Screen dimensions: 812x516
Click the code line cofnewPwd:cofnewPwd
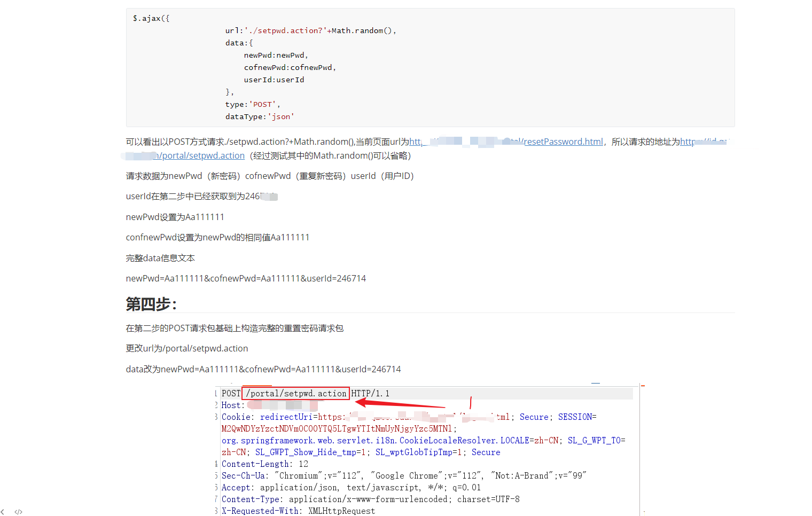click(290, 67)
